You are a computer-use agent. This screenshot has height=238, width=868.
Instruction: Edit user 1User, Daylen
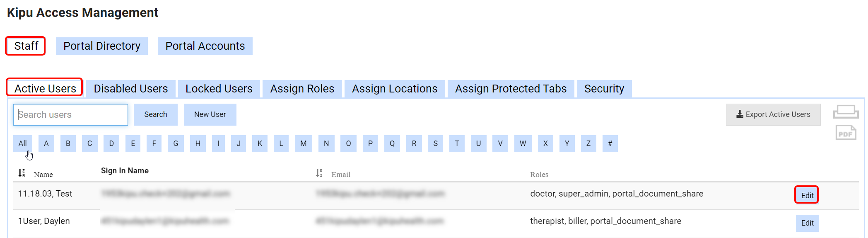pos(807,223)
